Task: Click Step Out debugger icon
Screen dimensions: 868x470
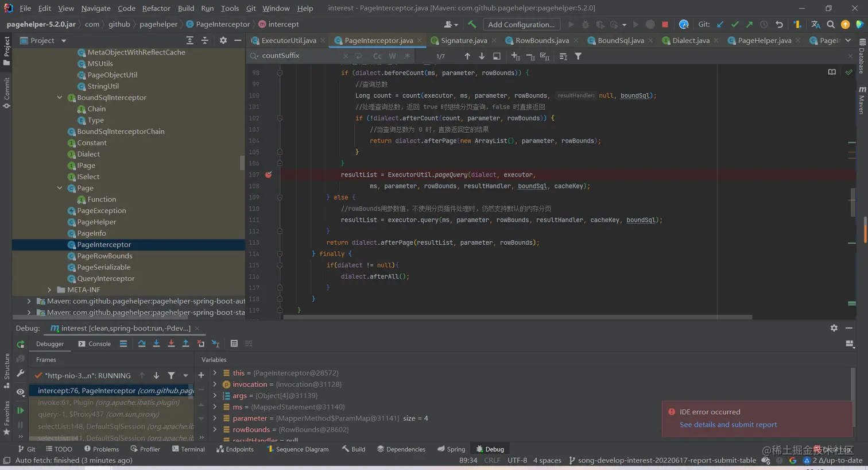Action: tap(185, 344)
